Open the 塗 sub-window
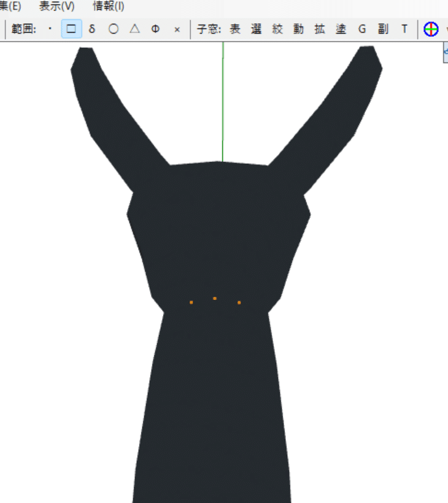 point(341,29)
